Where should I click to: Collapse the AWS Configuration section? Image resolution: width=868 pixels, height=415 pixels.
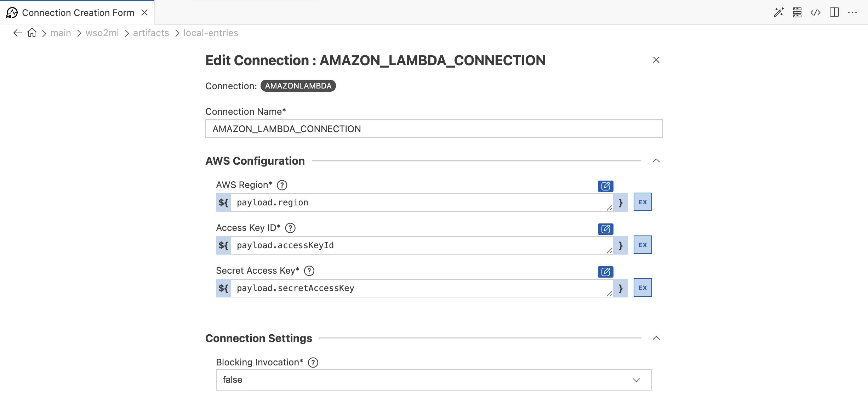point(657,161)
